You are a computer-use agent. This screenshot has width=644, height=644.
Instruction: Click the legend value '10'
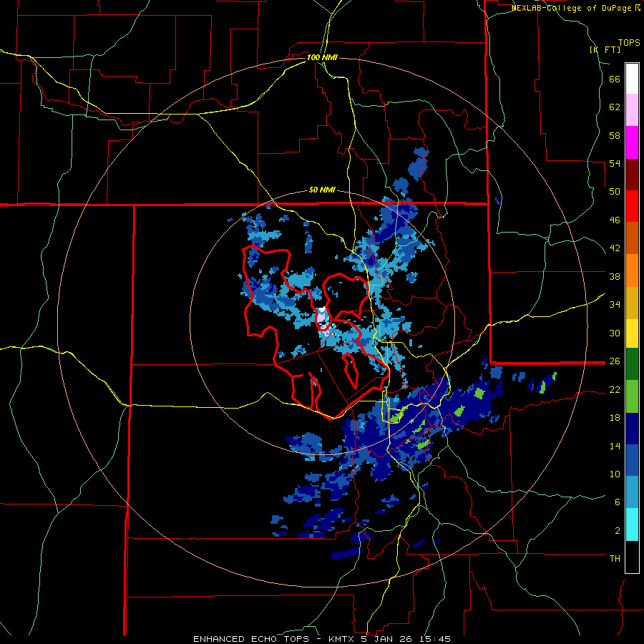pyautogui.click(x=615, y=474)
